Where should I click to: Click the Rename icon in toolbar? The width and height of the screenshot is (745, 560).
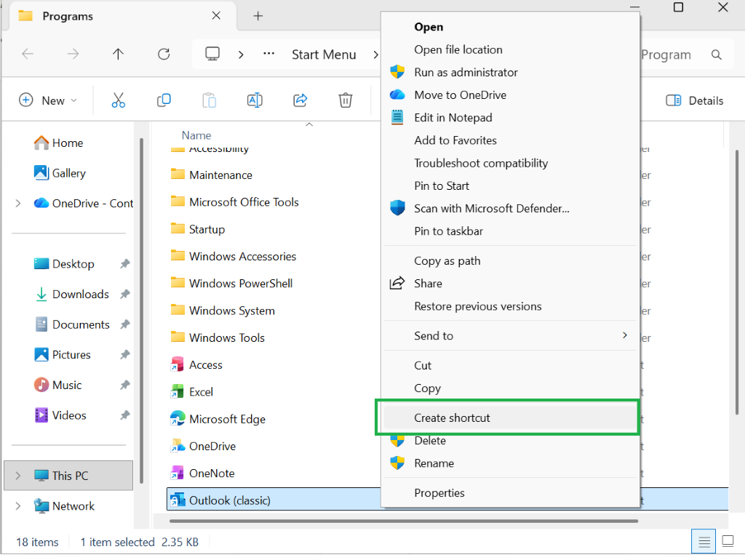(255, 100)
